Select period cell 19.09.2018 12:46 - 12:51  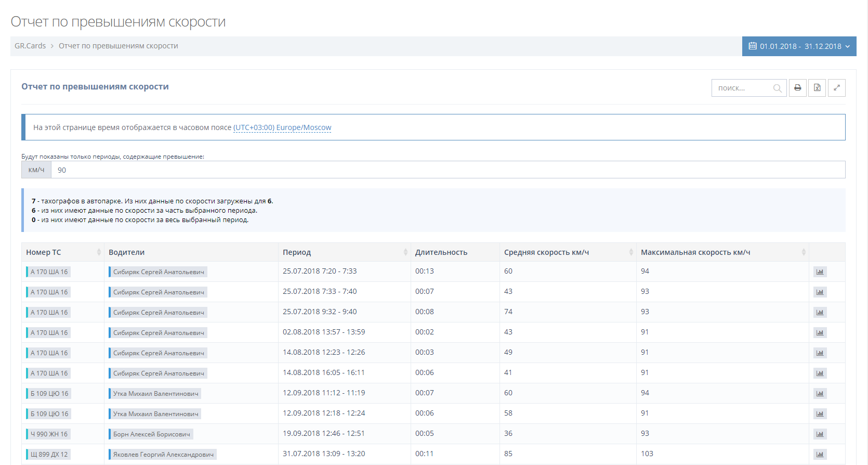coord(324,433)
